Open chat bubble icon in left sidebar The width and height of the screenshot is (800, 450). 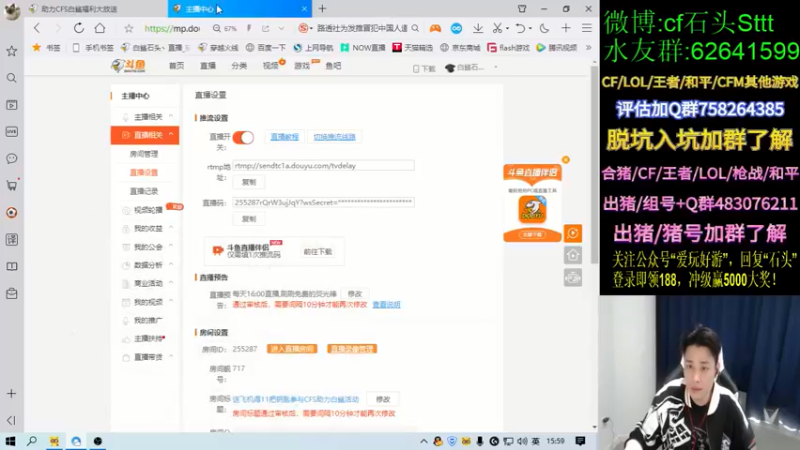(12, 159)
